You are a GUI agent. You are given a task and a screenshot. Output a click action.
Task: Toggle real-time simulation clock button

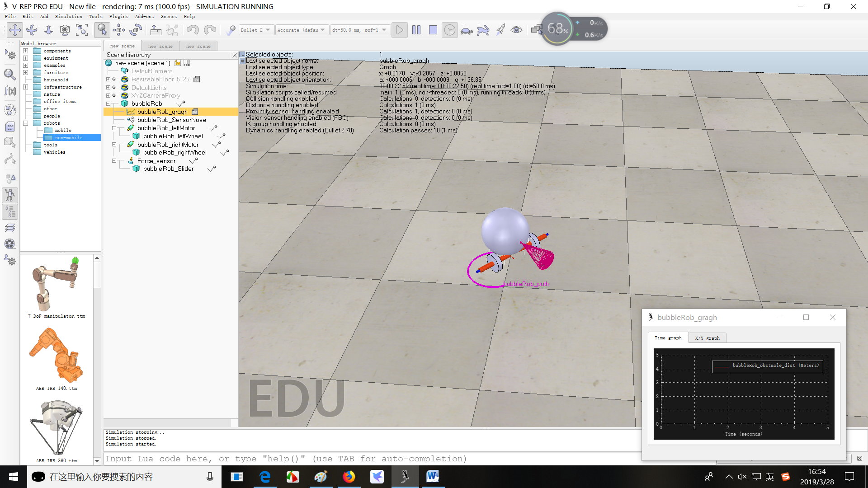click(449, 30)
